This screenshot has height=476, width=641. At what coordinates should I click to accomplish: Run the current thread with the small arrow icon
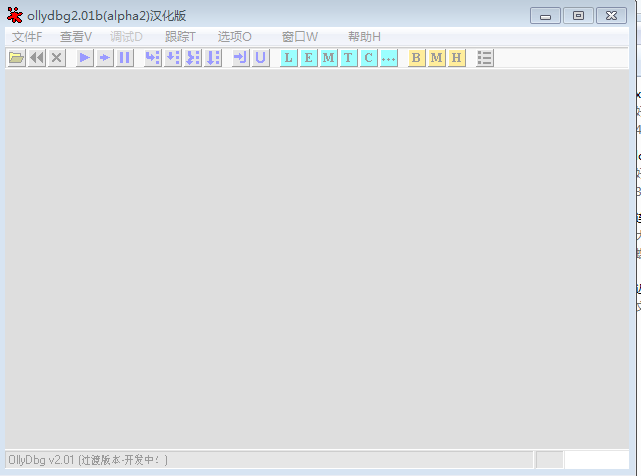tap(105, 58)
